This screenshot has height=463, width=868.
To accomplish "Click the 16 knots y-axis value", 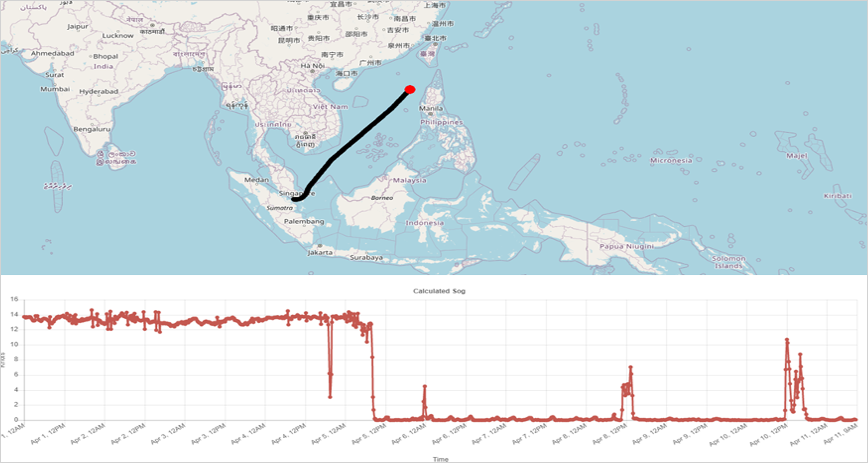I will [14, 299].
